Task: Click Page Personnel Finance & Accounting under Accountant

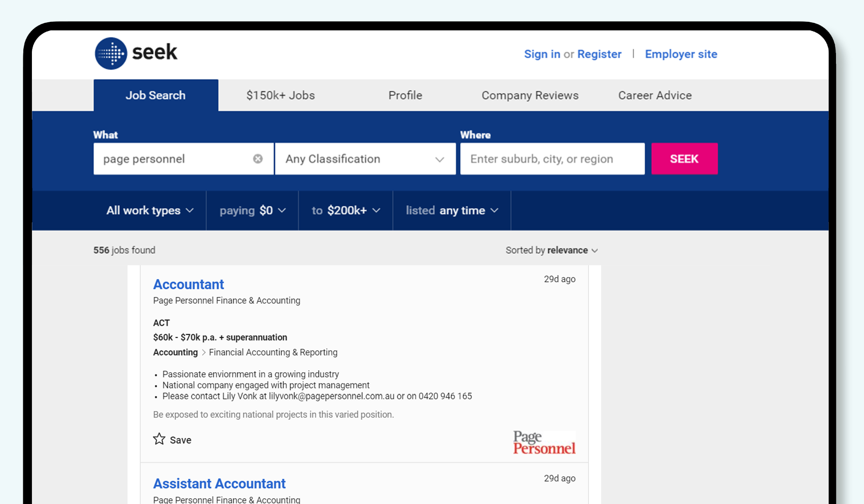Action: click(x=227, y=301)
